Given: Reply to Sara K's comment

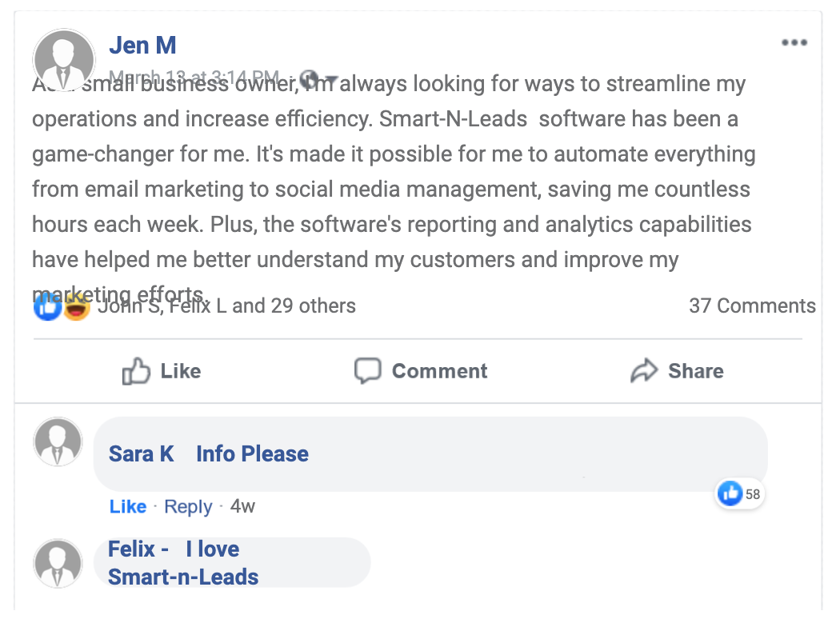Looking at the screenshot, I should (x=188, y=507).
